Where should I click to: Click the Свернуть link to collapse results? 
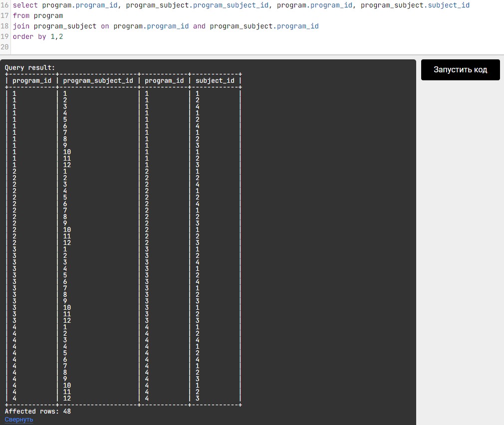click(x=19, y=420)
